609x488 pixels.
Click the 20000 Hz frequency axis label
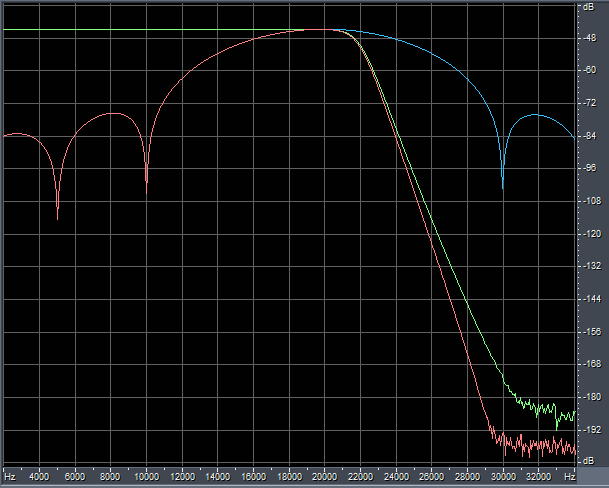click(x=325, y=476)
